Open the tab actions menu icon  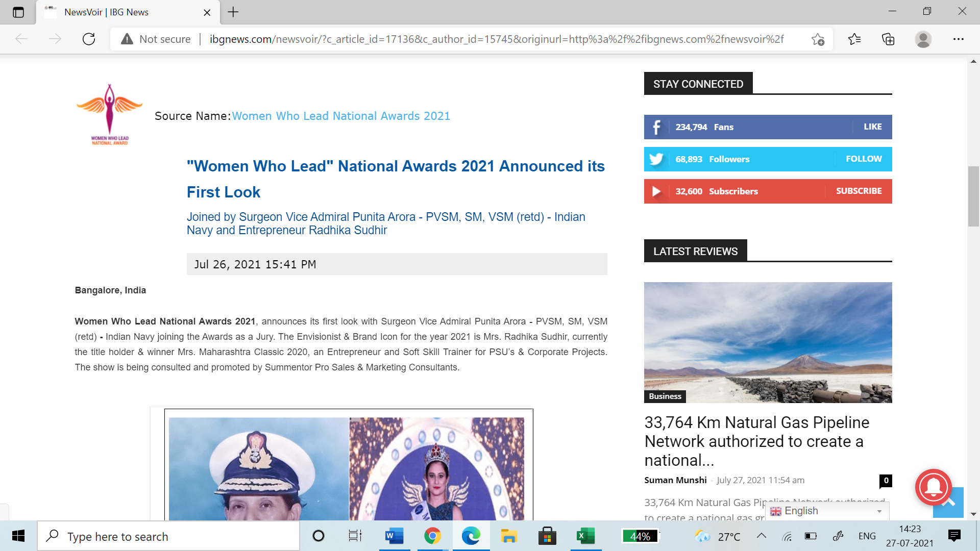point(18,12)
